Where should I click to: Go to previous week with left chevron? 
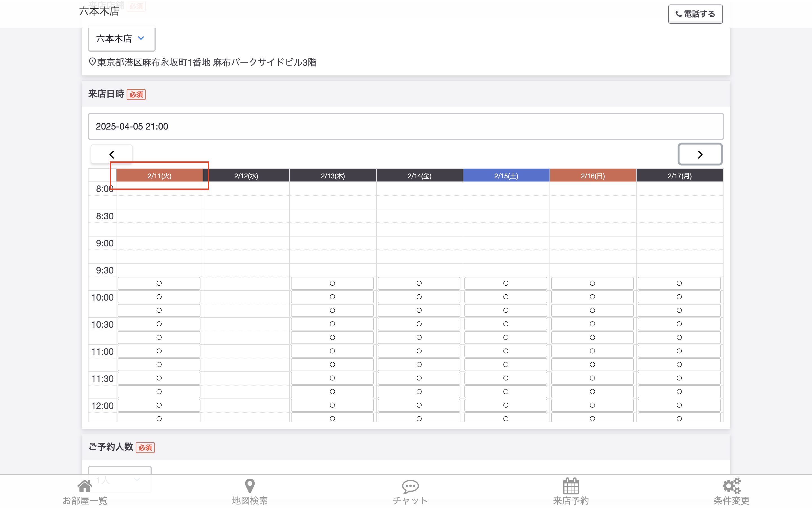pos(112,155)
